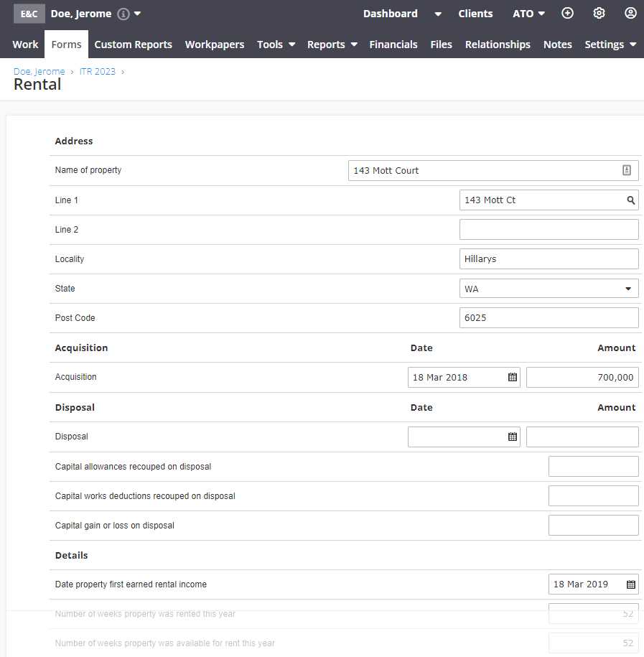Viewport: 644px width, 657px height.
Task: Click the address search magnifier icon in Line 1
Action: pos(630,200)
